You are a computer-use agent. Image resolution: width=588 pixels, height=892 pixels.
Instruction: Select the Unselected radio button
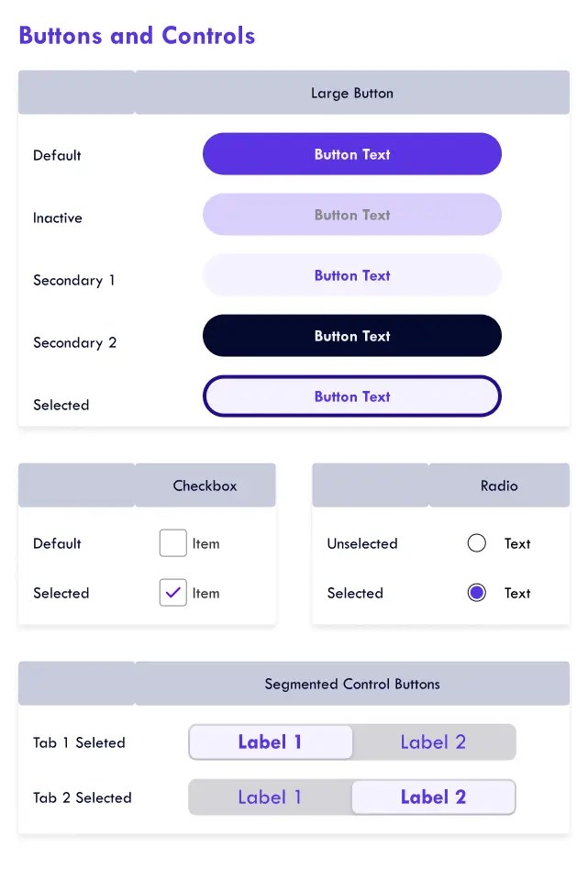[476, 543]
